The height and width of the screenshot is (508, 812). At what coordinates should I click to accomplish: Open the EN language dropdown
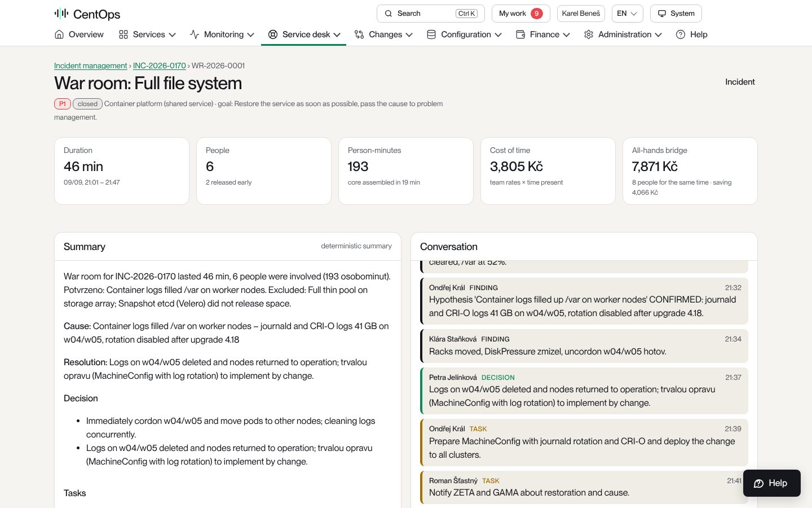click(x=627, y=14)
